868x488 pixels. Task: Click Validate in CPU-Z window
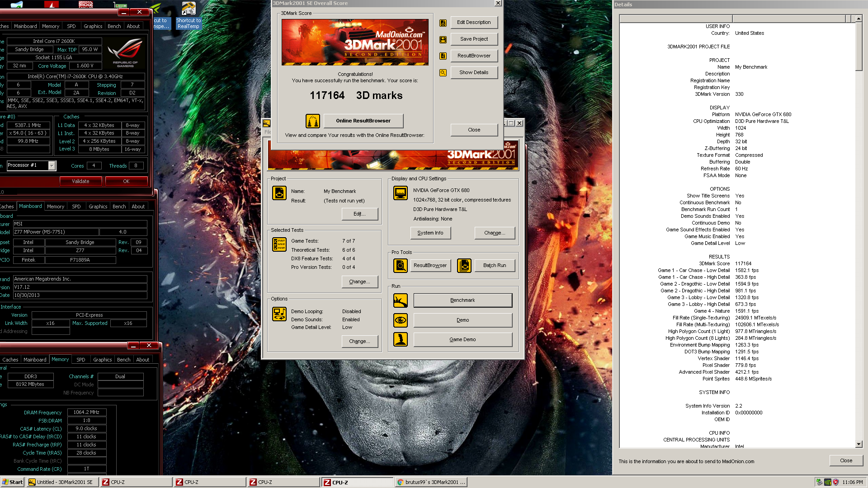(x=80, y=182)
